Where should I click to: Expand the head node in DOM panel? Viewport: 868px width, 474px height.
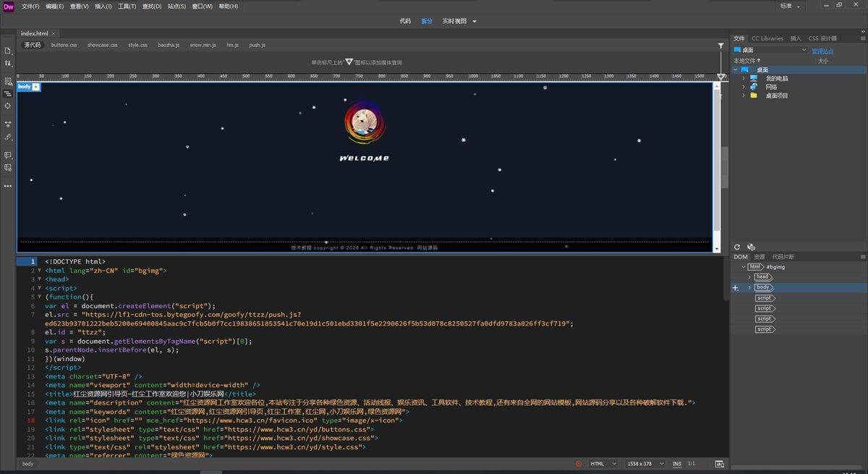[749, 277]
